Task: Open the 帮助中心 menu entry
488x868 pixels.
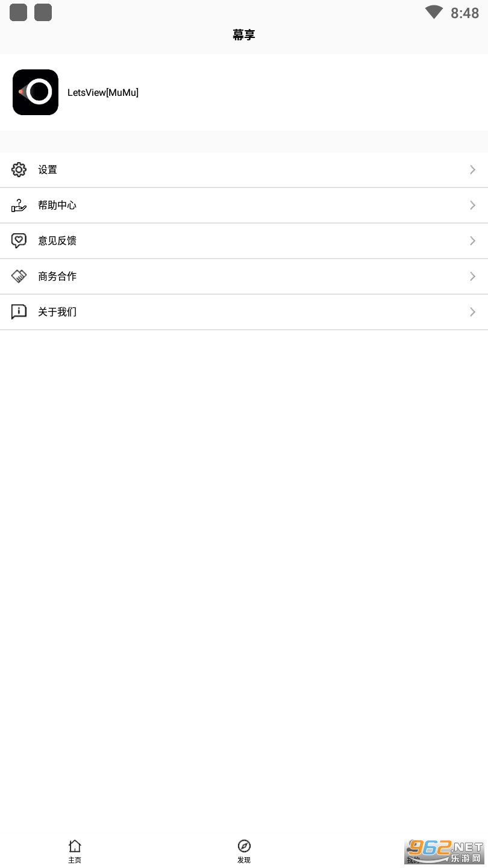Action: (x=244, y=206)
